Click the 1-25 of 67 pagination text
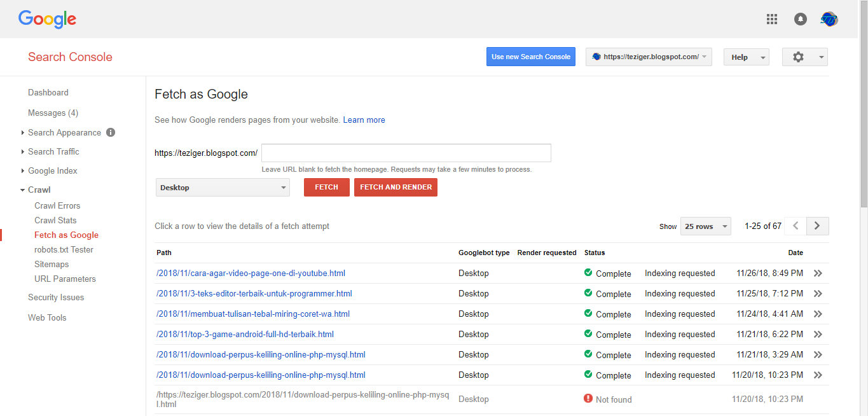The image size is (868, 416). coord(763,226)
